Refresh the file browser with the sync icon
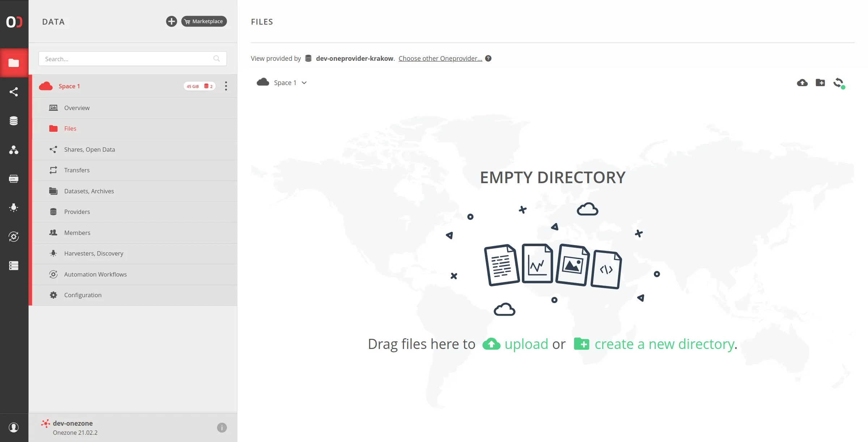 click(x=839, y=83)
